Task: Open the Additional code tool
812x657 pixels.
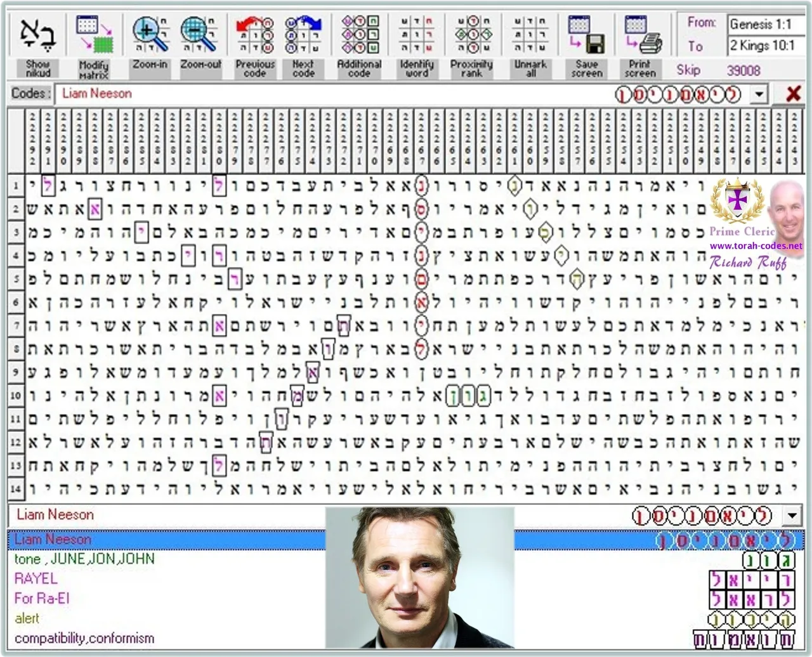Action: [358, 35]
